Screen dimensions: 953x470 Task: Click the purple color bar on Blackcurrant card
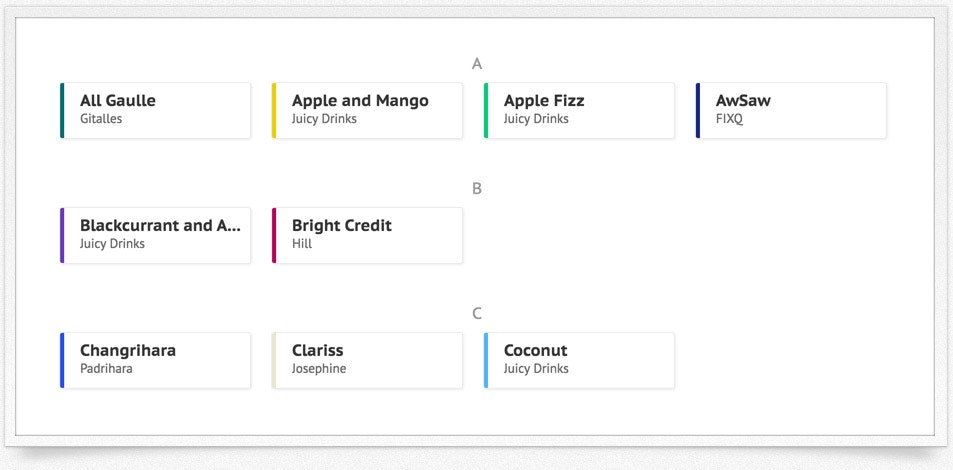(62, 235)
